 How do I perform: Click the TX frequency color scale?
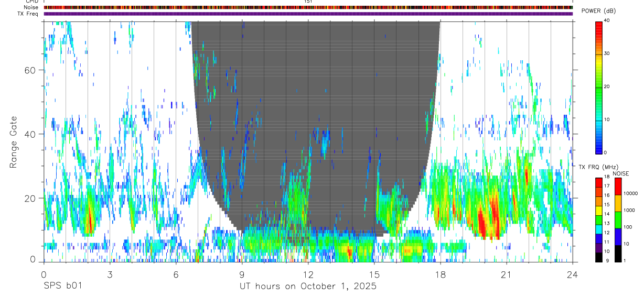pos(599,220)
